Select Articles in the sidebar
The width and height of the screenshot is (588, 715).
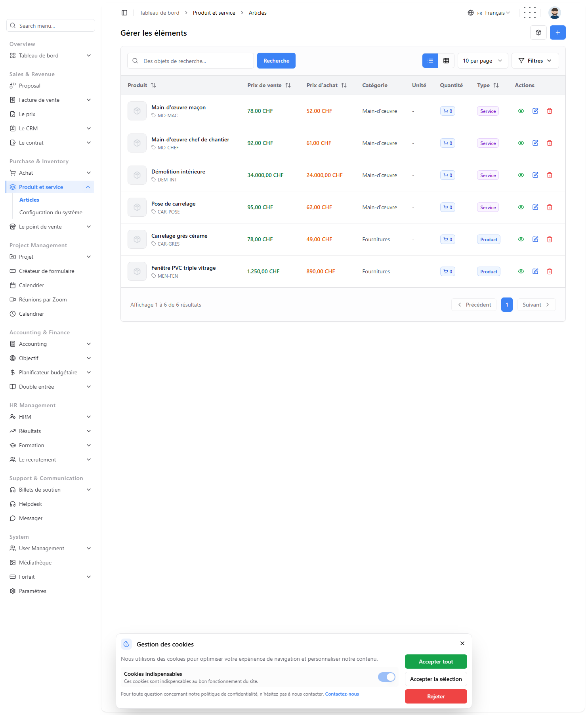29,200
